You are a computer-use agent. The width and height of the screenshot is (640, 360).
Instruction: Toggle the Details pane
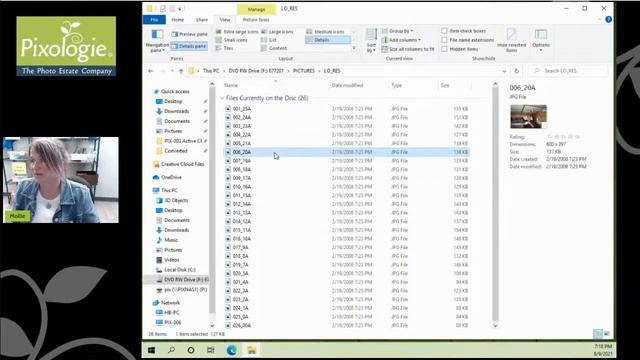(189, 46)
